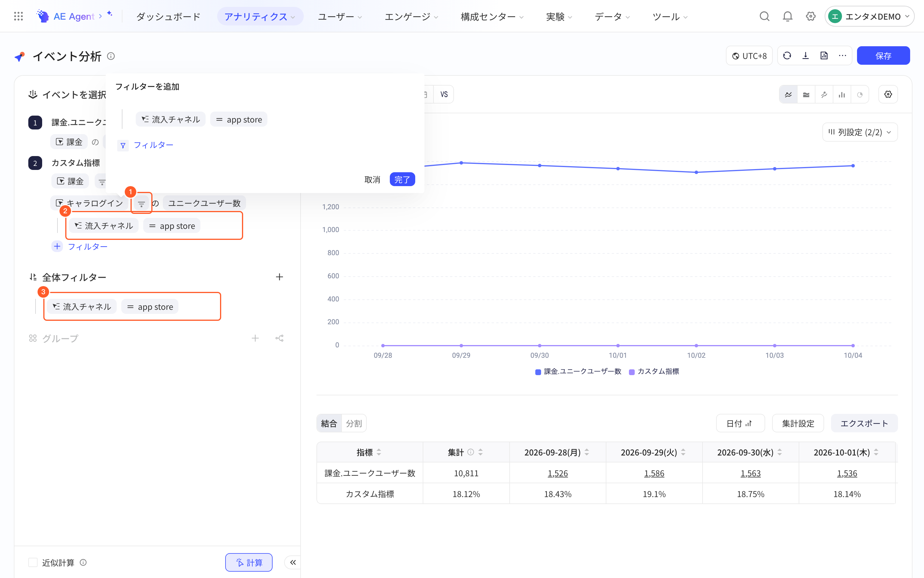The width and height of the screenshot is (924, 578).
Task: Open the chart settings gear icon
Action: coord(888,95)
